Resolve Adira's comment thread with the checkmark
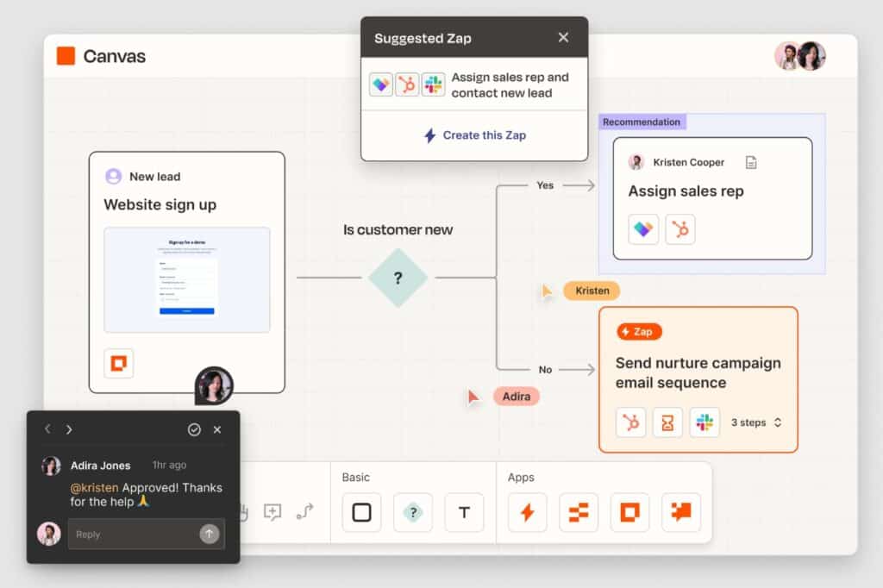Screen dimensions: 883x588 tap(193, 429)
